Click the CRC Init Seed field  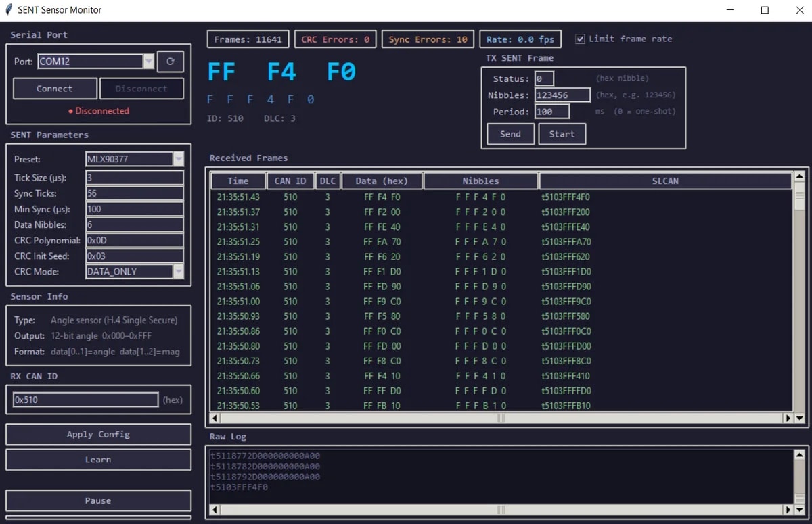(135, 256)
